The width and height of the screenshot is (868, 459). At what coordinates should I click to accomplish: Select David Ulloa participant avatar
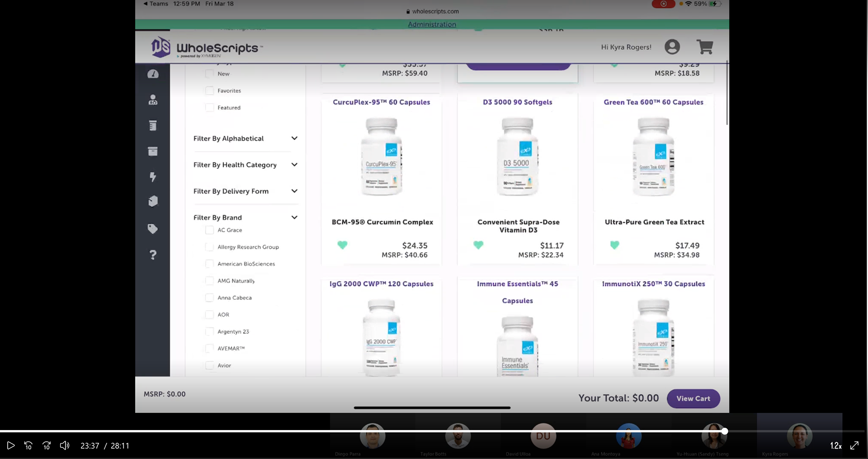(x=543, y=436)
